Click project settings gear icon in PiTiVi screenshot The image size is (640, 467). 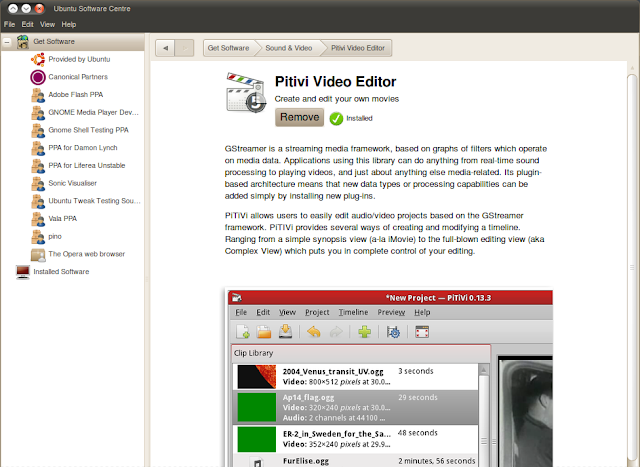[x=393, y=332]
